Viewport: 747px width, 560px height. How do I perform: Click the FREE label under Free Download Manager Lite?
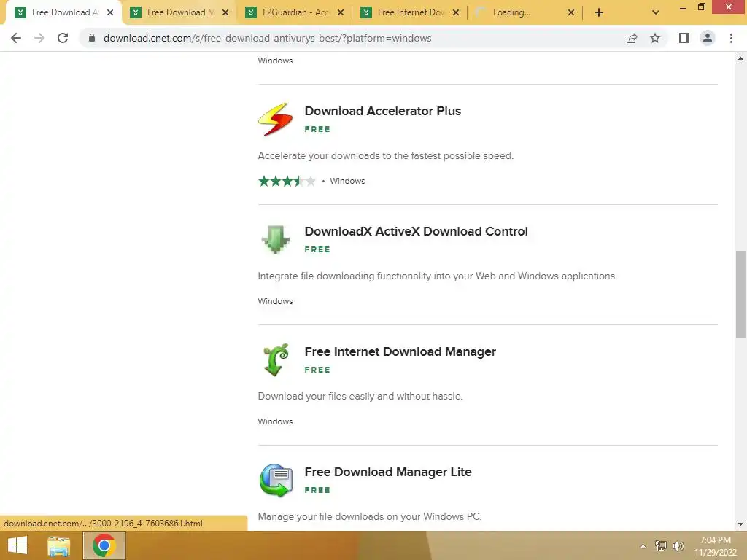pyautogui.click(x=317, y=490)
